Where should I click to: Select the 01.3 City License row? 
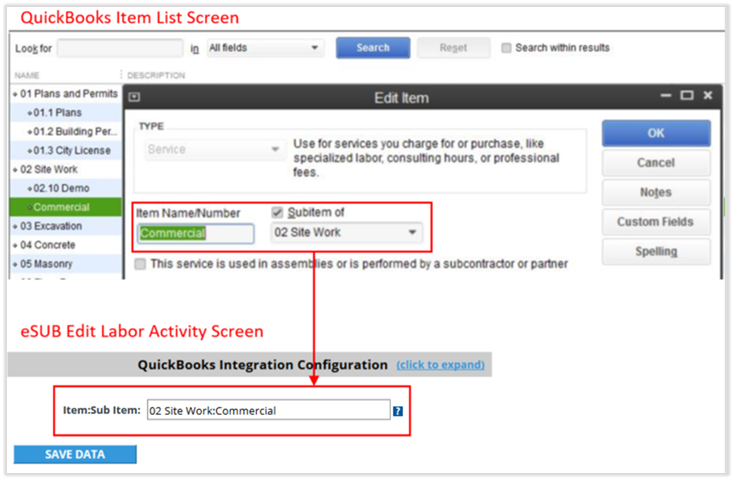(x=66, y=150)
